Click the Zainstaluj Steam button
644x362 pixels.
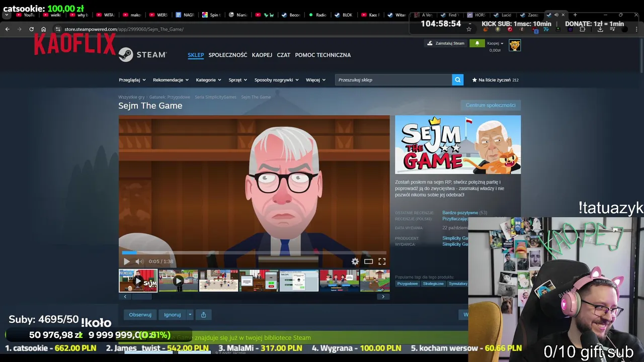tap(446, 43)
